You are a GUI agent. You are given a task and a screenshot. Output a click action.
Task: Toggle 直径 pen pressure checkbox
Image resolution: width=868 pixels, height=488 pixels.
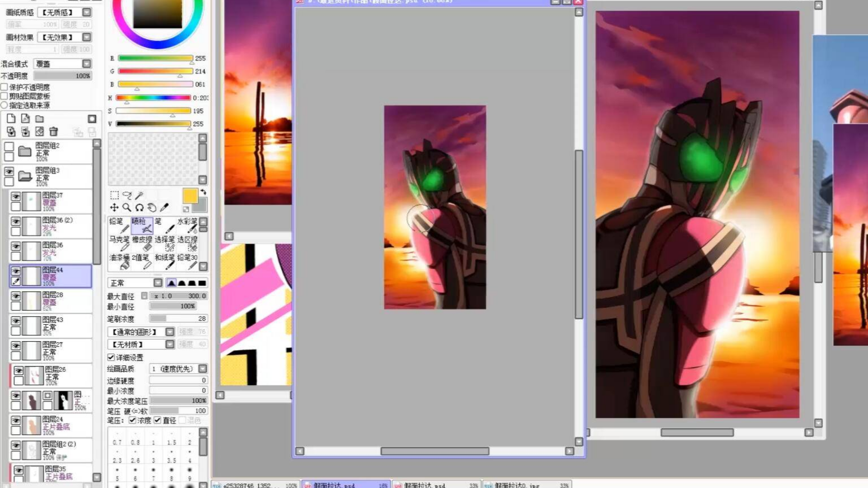click(157, 420)
